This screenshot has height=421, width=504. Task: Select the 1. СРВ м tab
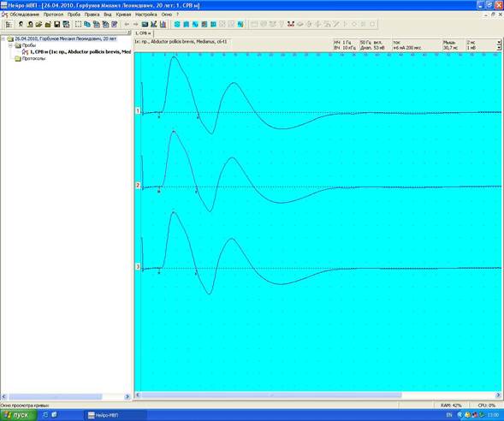[144, 33]
